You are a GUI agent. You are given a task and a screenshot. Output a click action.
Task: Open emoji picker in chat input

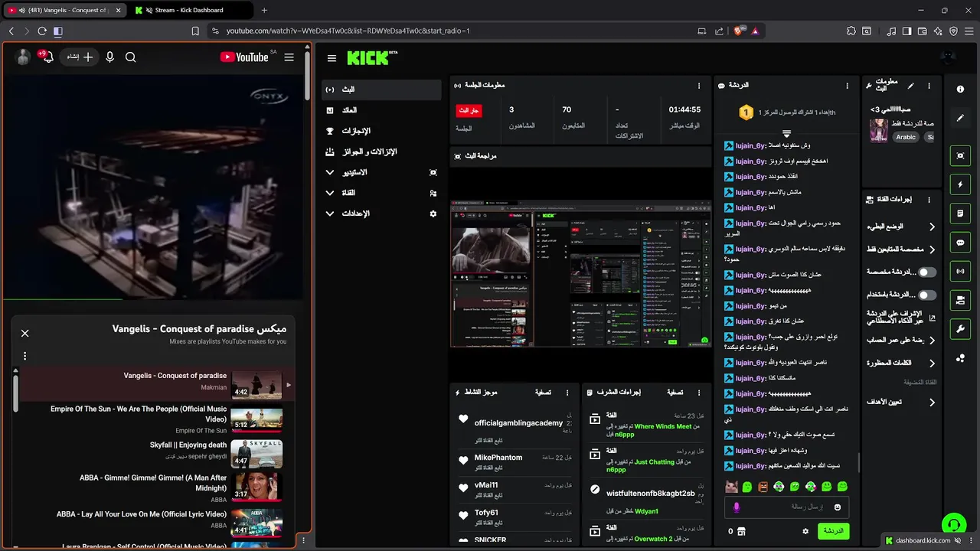(838, 507)
